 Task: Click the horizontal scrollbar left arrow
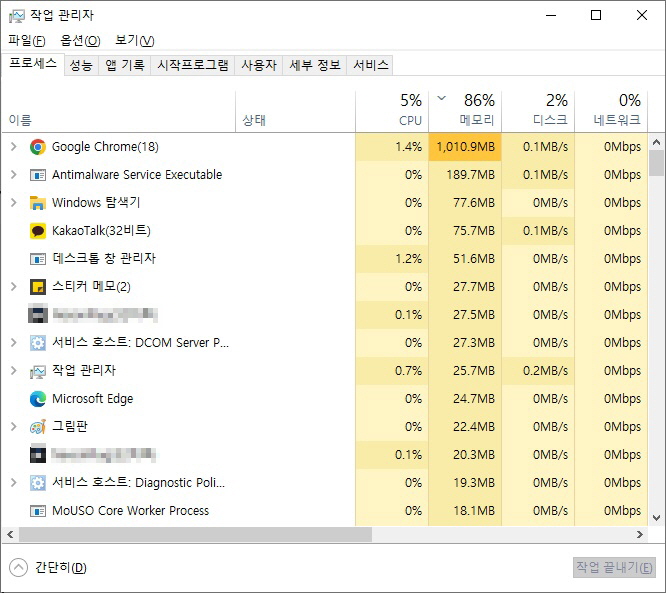[10, 535]
